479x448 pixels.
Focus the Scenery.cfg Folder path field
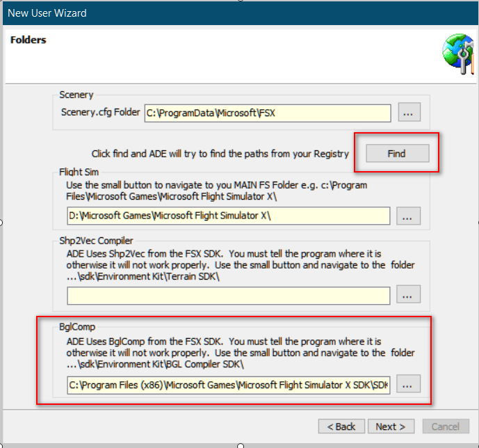click(x=268, y=113)
